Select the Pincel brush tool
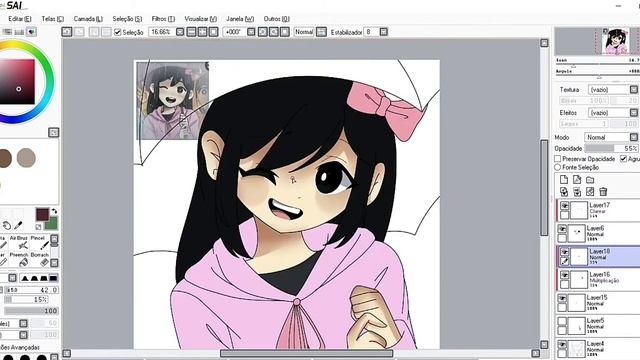The height and width of the screenshot is (360, 640). point(39,242)
